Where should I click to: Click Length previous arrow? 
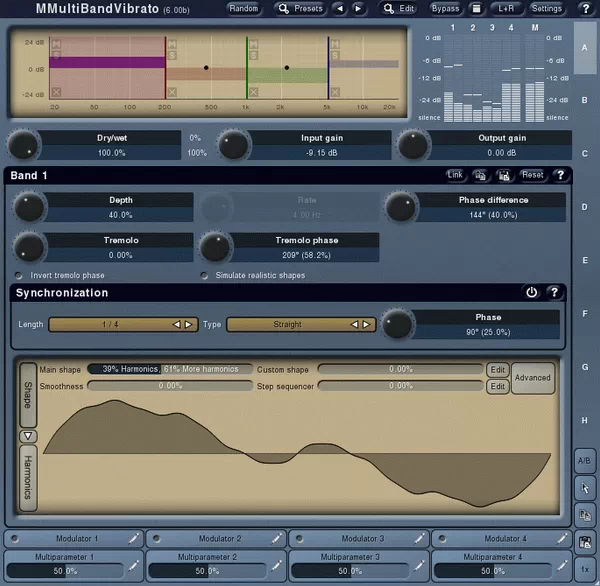coord(177,325)
